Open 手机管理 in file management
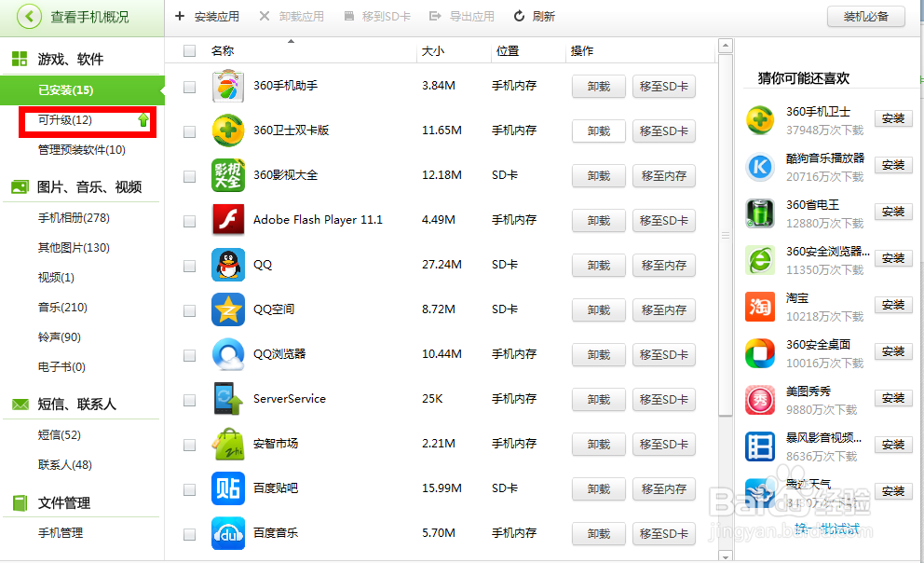 61,533
